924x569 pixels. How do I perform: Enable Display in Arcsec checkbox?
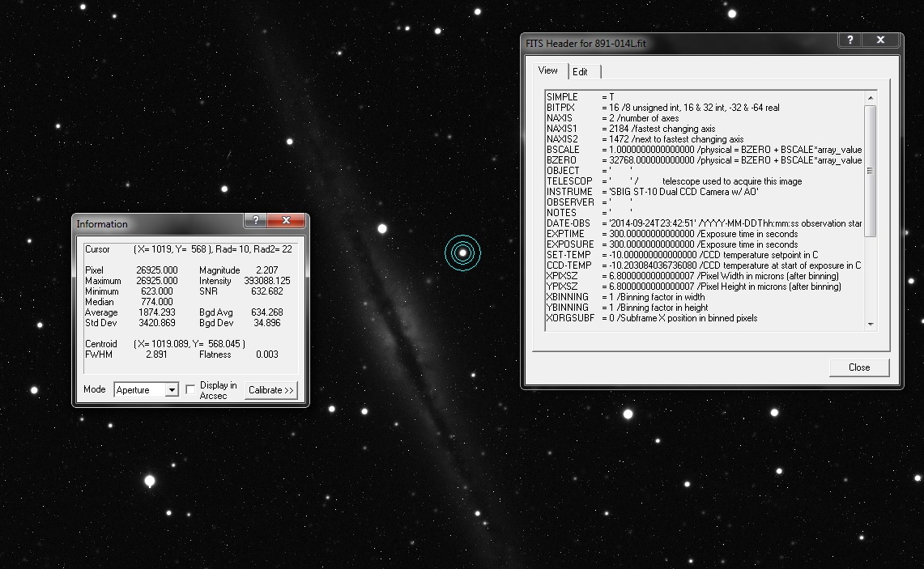[190, 389]
